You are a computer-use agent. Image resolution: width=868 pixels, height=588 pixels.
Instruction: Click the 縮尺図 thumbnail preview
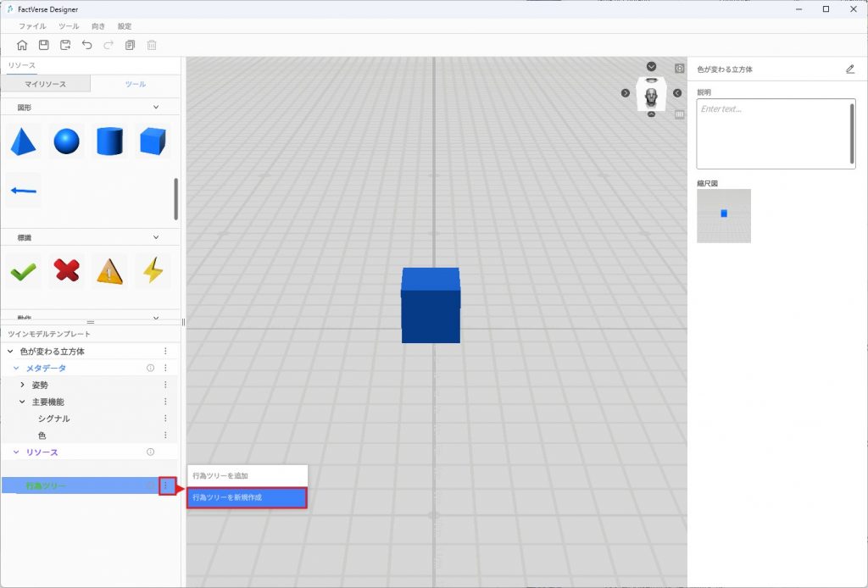coord(724,216)
